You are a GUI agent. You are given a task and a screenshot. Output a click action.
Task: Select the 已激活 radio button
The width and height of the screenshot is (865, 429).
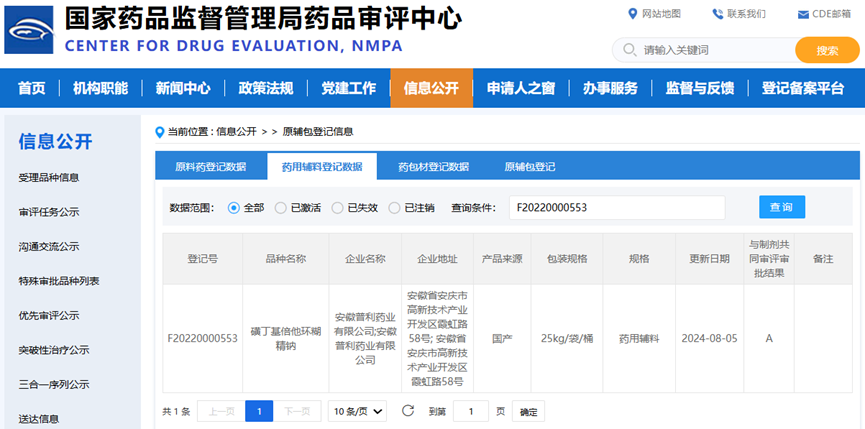(281, 208)
